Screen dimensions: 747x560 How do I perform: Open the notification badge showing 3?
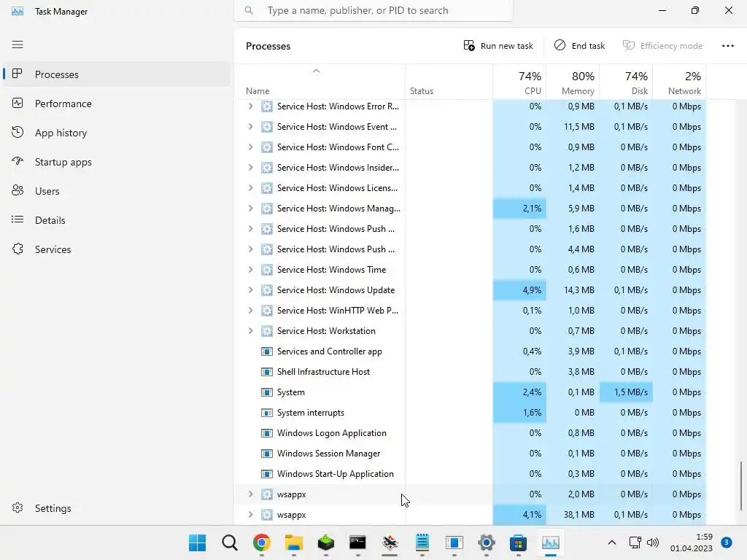pyautogui.click(x=727, y=542)
